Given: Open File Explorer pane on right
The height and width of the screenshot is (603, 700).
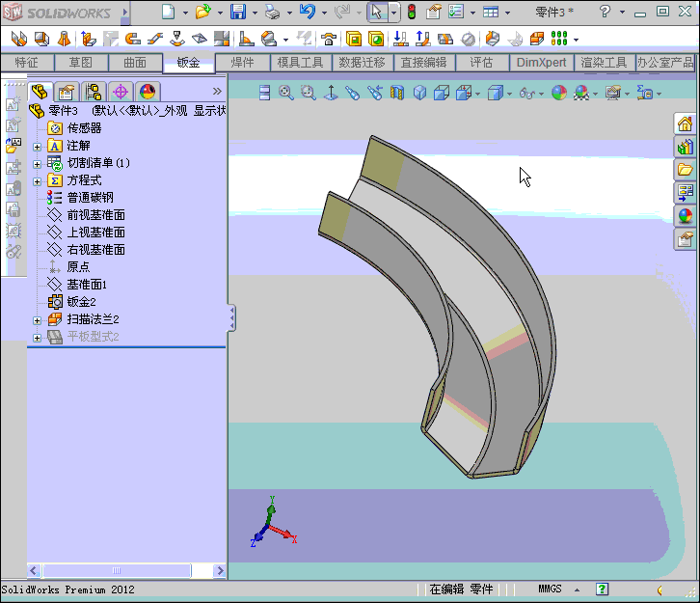Looking at the screenshot, I should click(685, 170).
